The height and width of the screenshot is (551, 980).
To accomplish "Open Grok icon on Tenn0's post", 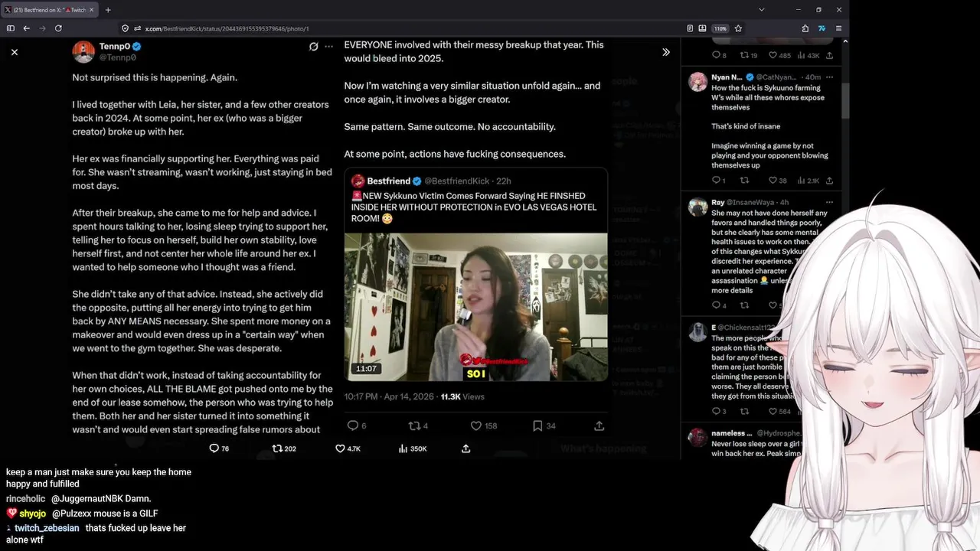I will tap(313, 47).
